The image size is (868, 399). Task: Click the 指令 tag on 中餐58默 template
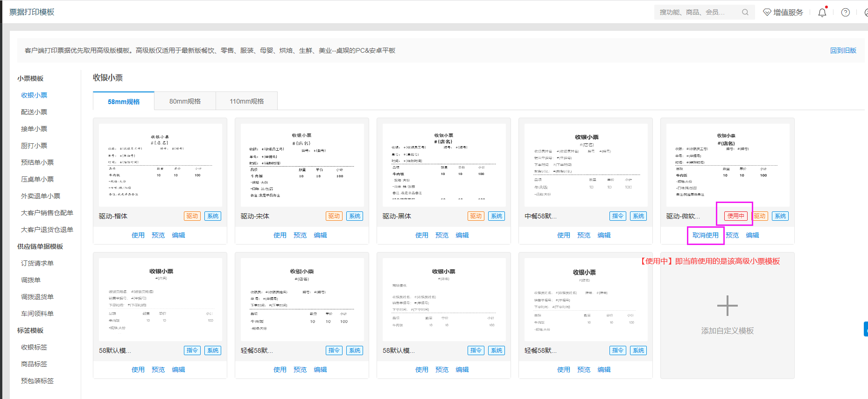(x=617, y=216)
